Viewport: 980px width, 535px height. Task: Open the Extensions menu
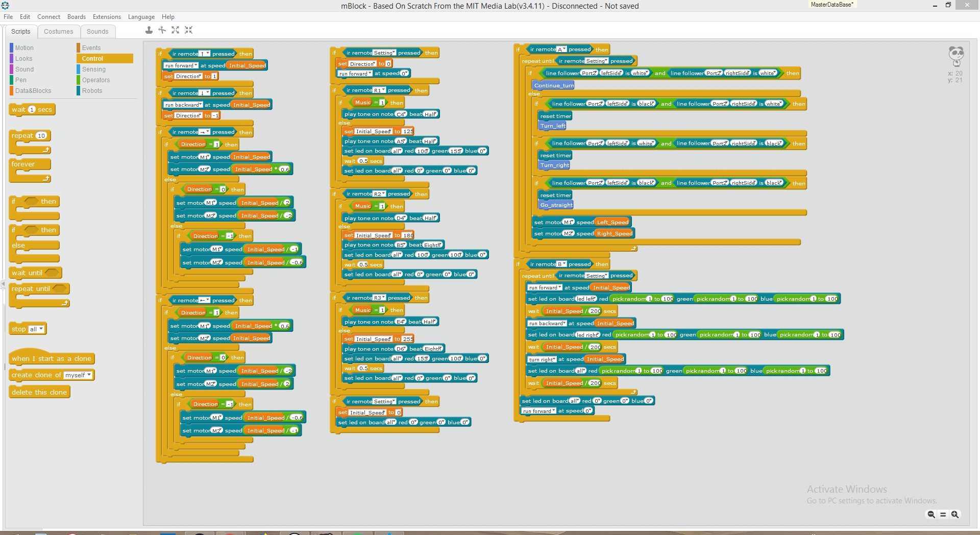pos(107,17)
